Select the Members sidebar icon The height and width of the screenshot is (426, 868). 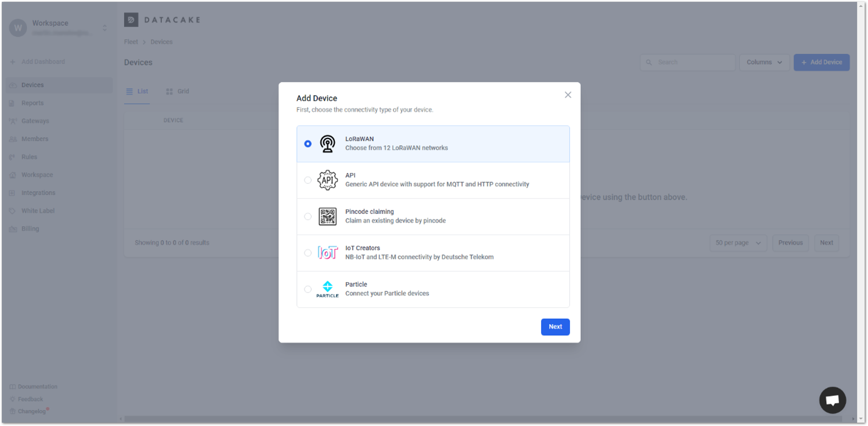tap(12, 139)
